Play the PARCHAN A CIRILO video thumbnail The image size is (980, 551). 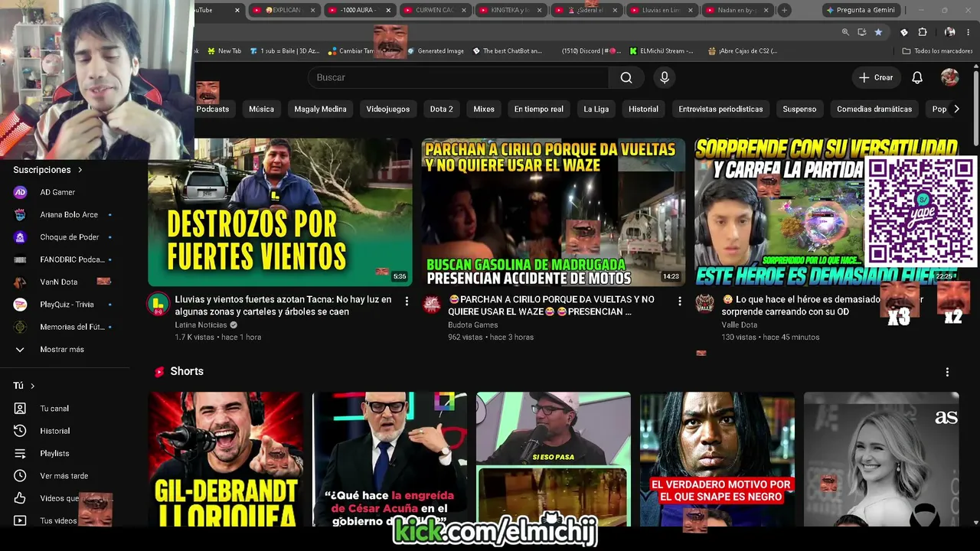[553, 212]
